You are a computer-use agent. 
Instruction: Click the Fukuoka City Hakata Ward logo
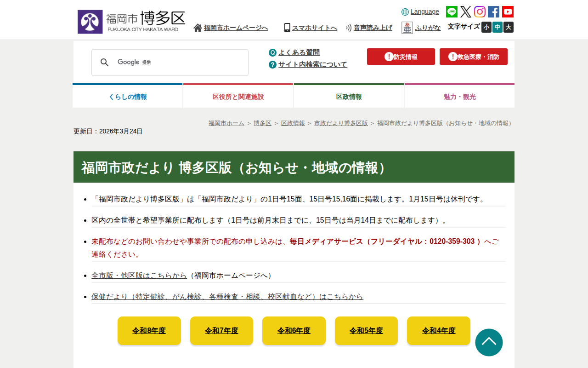click(x=131, y=22)
